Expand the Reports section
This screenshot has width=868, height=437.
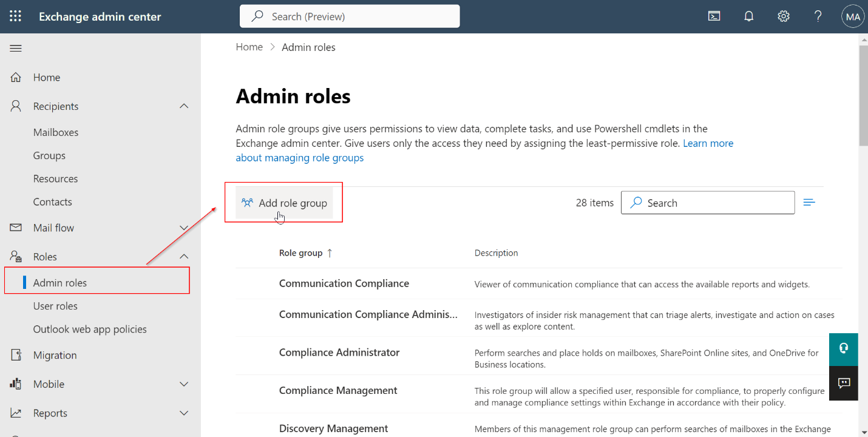[184, 413]
